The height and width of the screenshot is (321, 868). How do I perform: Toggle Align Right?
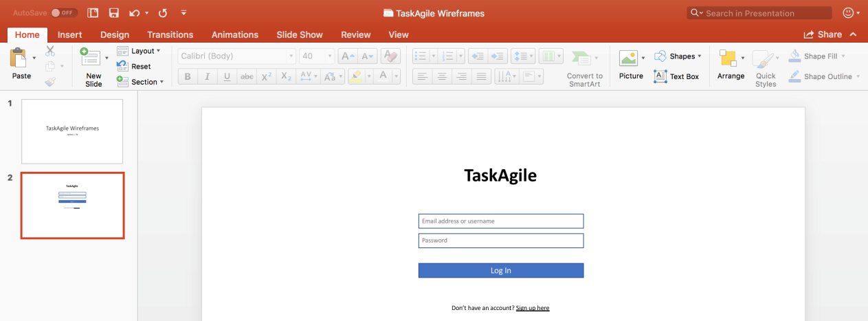click(462, 76)
